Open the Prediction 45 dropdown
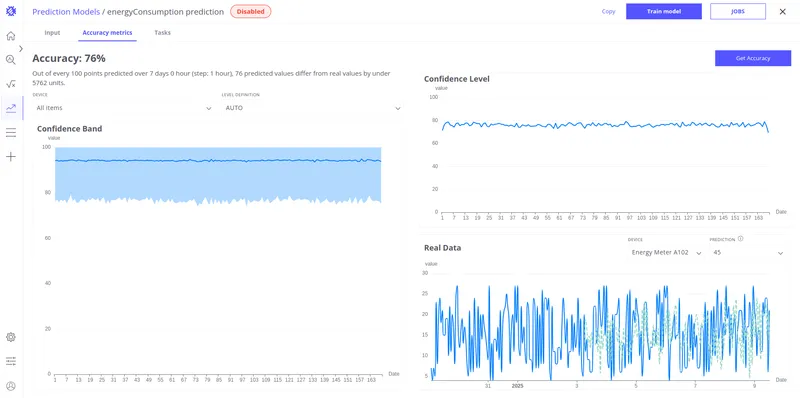800x398 pixels. pos(747,253)
